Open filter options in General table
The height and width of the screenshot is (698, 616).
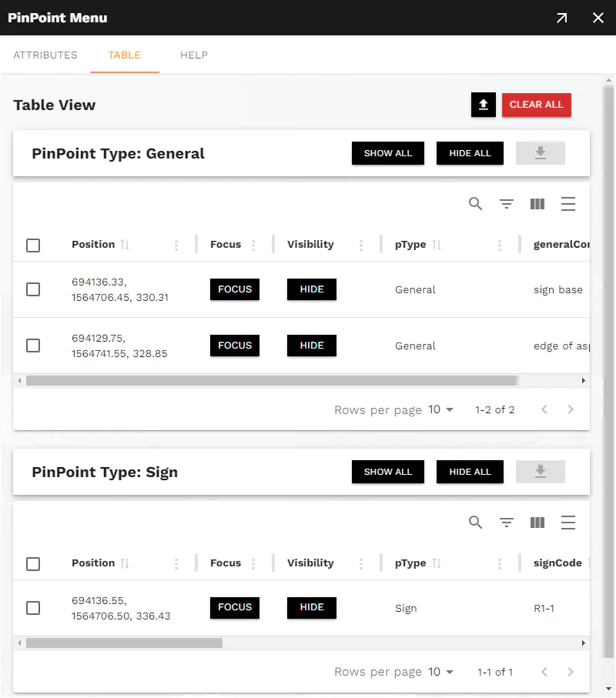click(507, 204)
